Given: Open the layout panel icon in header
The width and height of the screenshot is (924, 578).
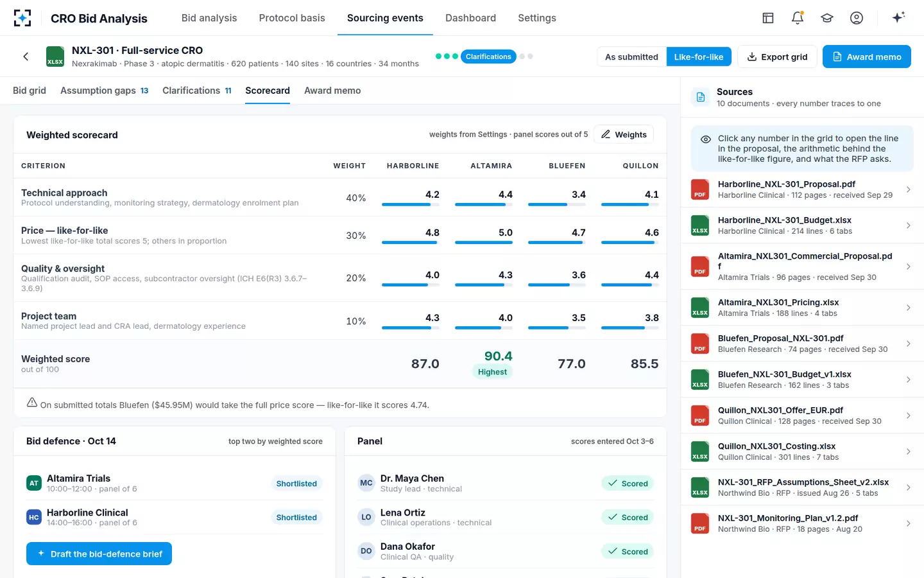Looking at the screenshot, I should click(x=768, y=18).
